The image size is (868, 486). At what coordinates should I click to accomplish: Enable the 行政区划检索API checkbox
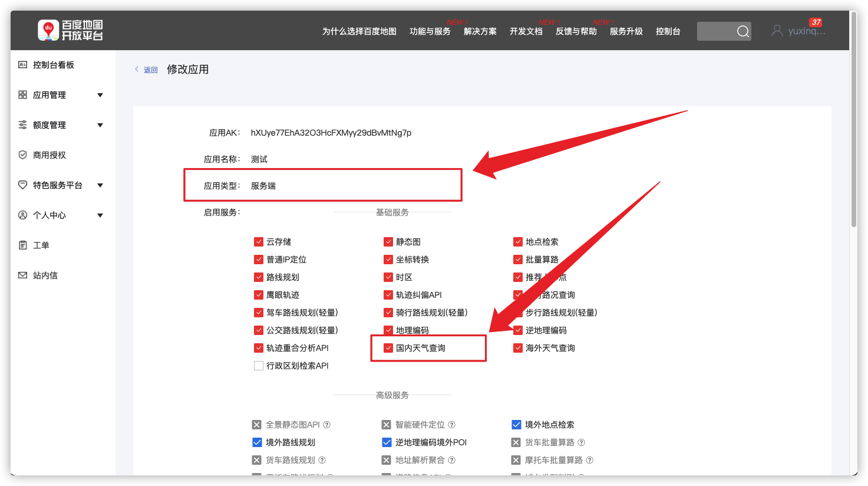[258, 366]
